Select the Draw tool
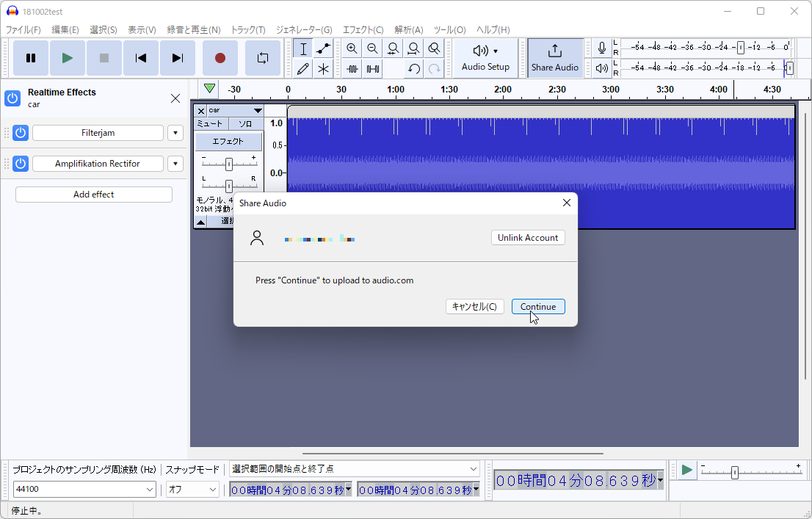The width and height of the screenshot is (812, 519). coord(302,69)
